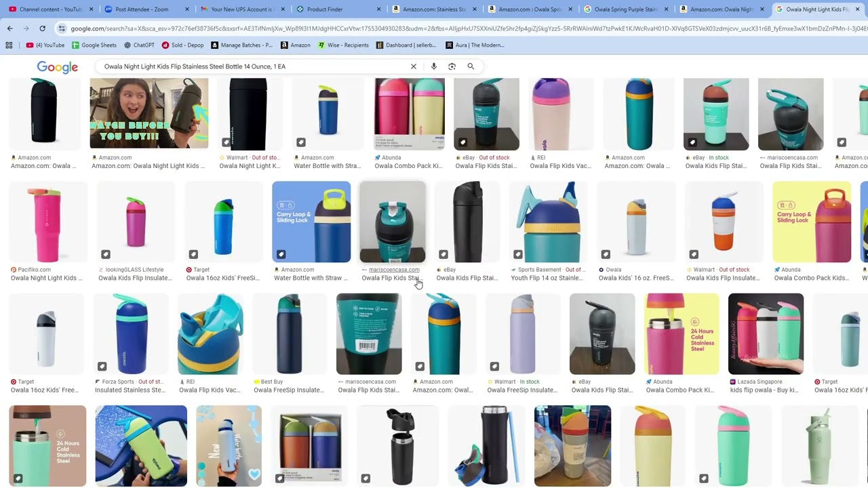Click 'lookingGLASS Lifestyle' source label

134,270
